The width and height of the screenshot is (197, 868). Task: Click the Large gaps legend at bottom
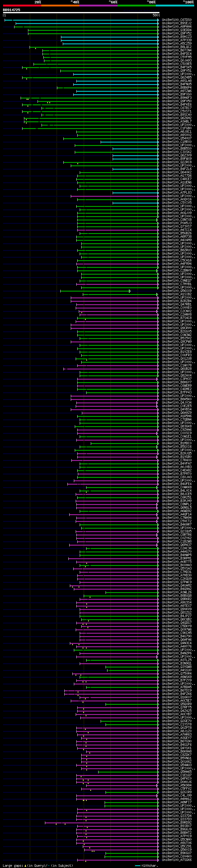38,866
